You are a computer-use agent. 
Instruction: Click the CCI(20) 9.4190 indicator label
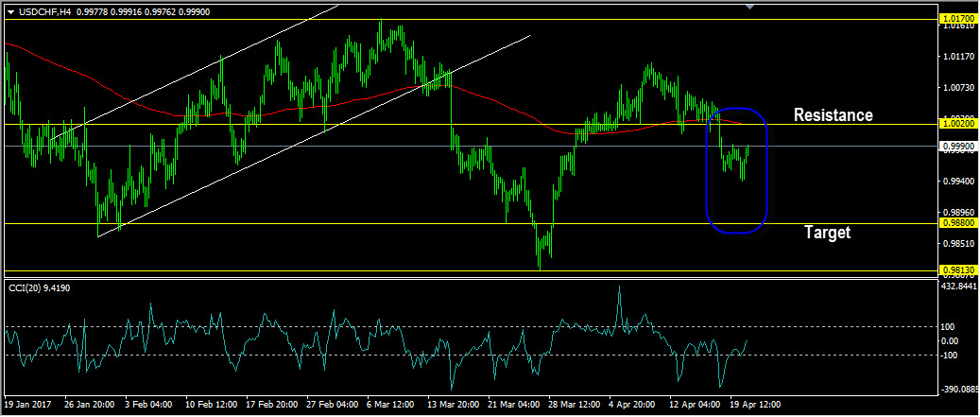(38, 287)
